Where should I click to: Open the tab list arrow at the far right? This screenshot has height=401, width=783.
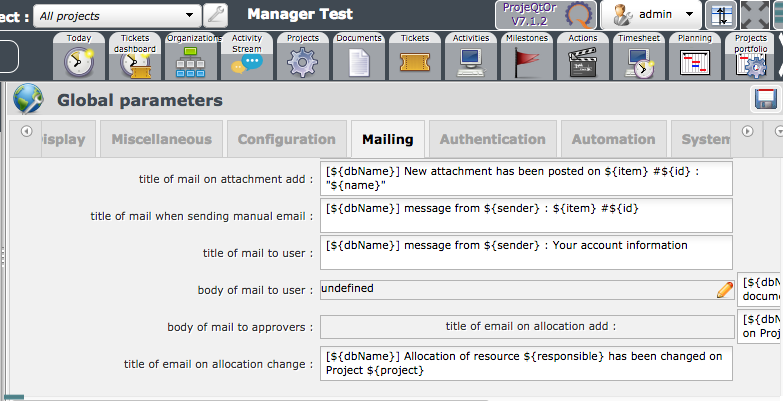click(779, 131)
